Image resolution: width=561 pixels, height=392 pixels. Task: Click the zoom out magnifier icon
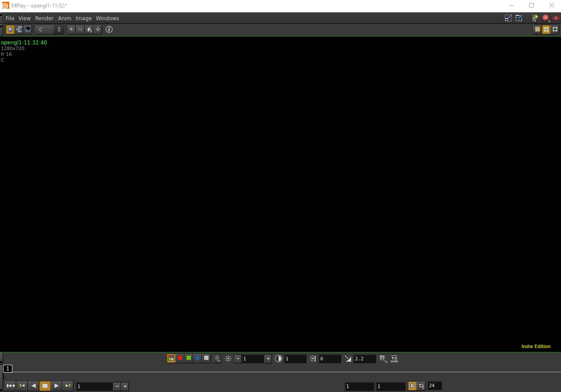(x=80, y=29)
